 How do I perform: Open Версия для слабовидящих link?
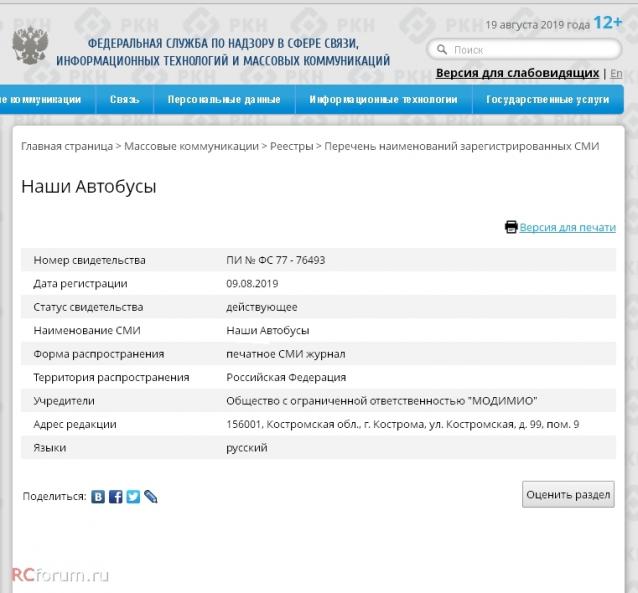pyautogui.click(x=517, y=73)
